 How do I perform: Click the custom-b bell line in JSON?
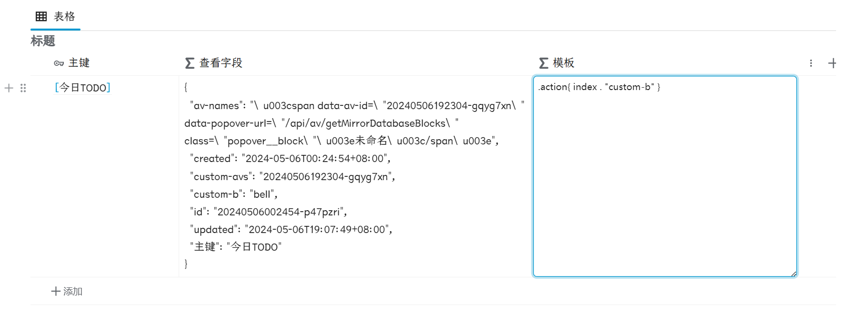233,194
